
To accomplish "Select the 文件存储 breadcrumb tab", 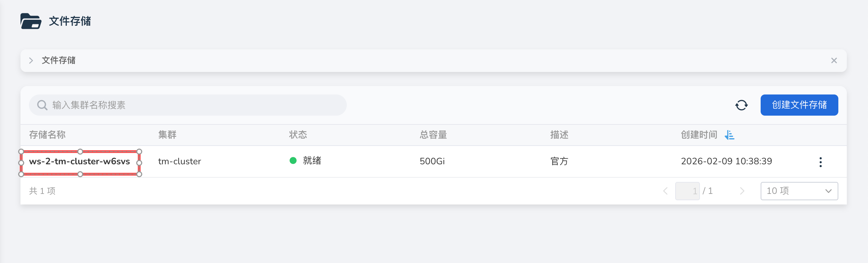I will pyautogui.click(x=59, y=60).
